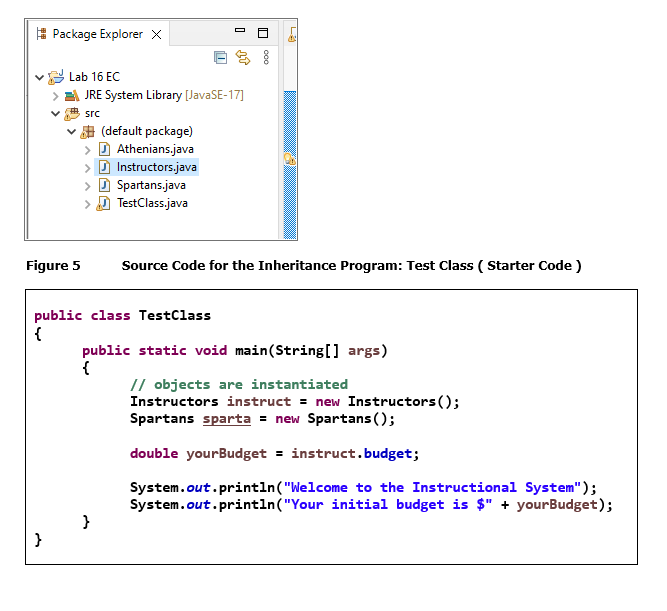Click the yourBudget variable declaration

226,454
